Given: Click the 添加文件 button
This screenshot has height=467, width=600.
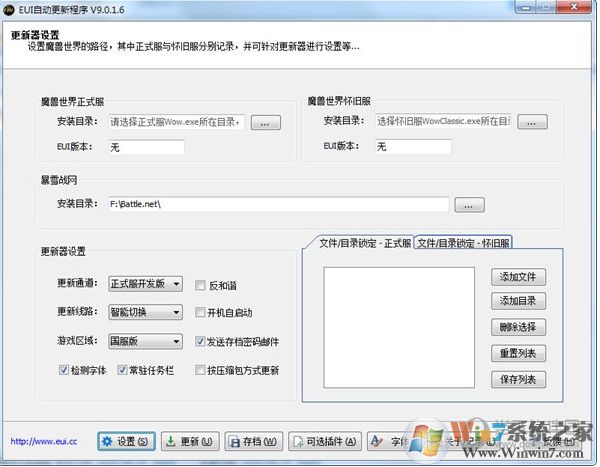Looking at the screenshot, I should pos(518,277).
